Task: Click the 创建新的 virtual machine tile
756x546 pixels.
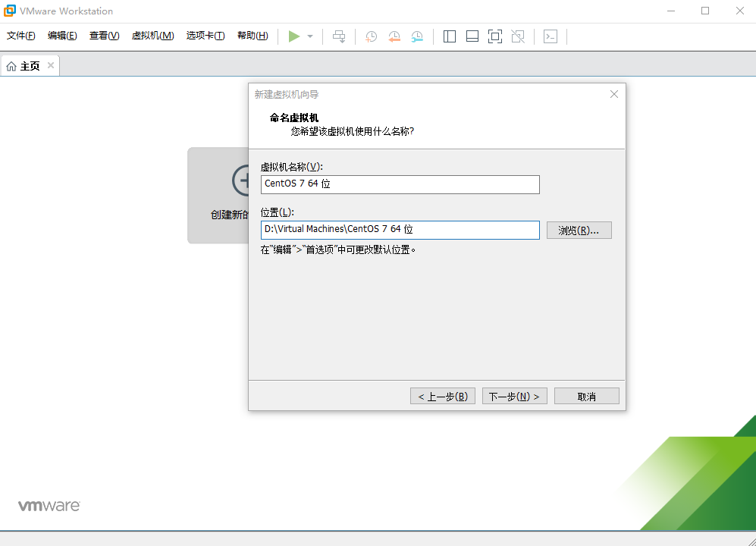Action: [218, 196]
